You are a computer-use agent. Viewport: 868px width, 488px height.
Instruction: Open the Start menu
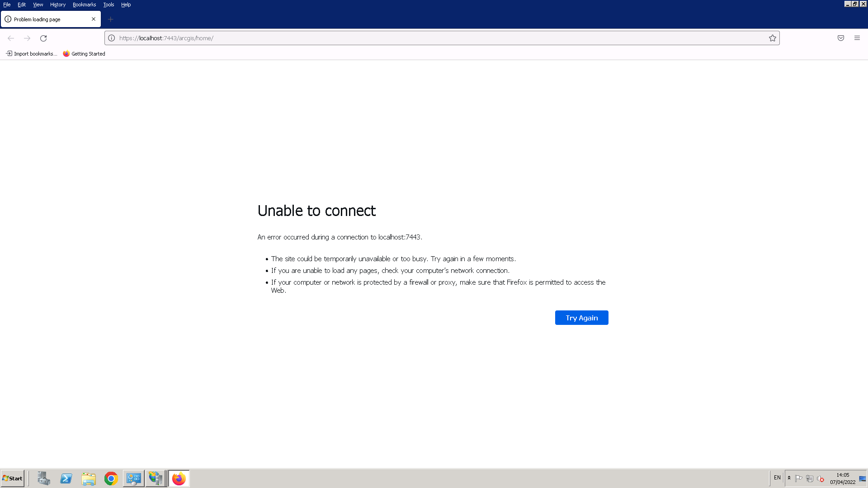click(x=12, y=478)
